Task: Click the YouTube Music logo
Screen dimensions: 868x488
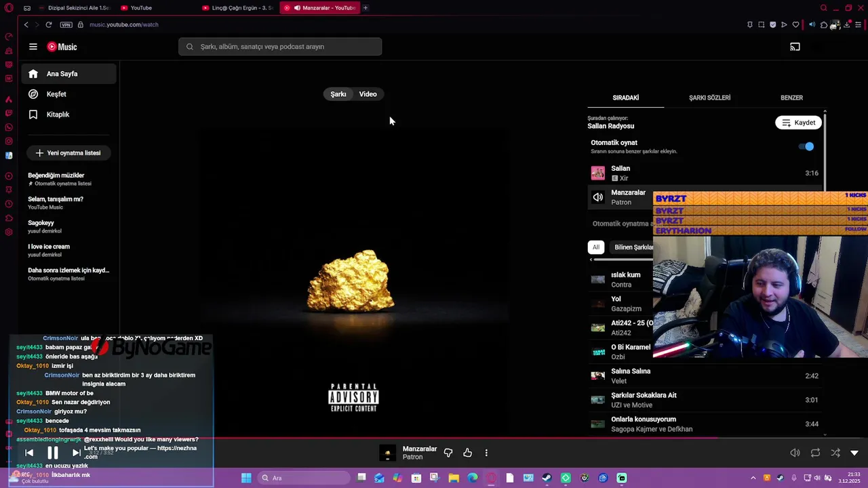Action: coord(62,47)
